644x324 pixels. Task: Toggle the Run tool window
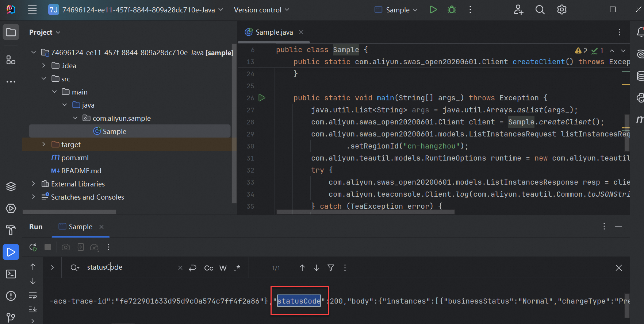tap(11, 252)
